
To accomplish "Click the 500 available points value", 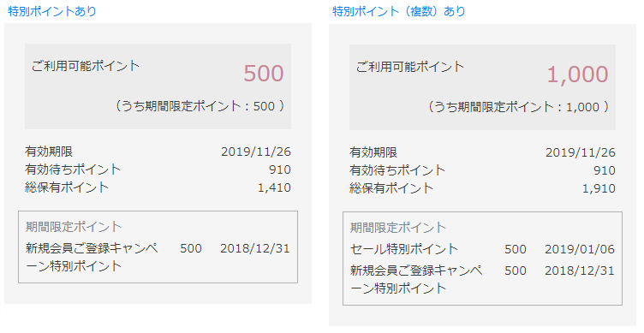I will click(x=264, y=74).
